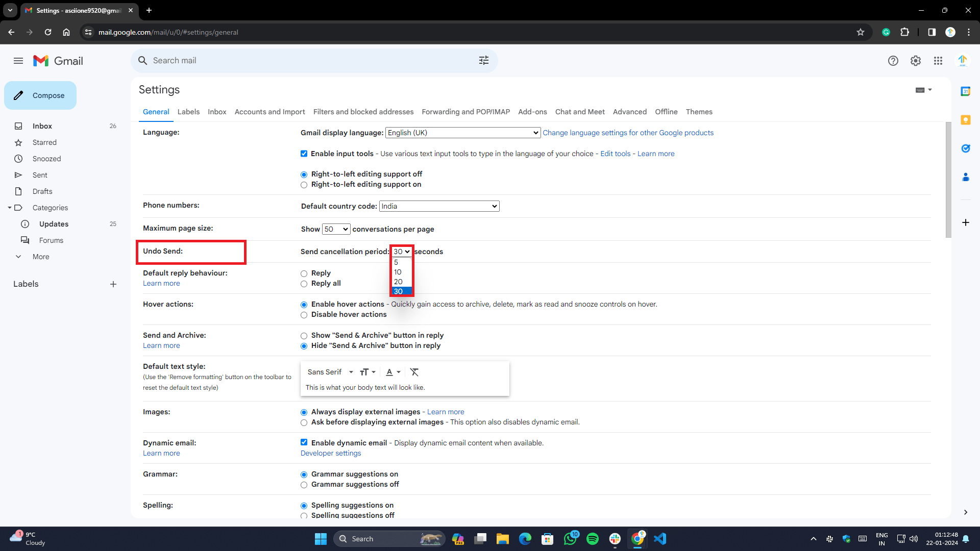The image size is (980, 551).
Task: Open the Gmail main menu hamburger icon
Action: click(x=18, y=61)
